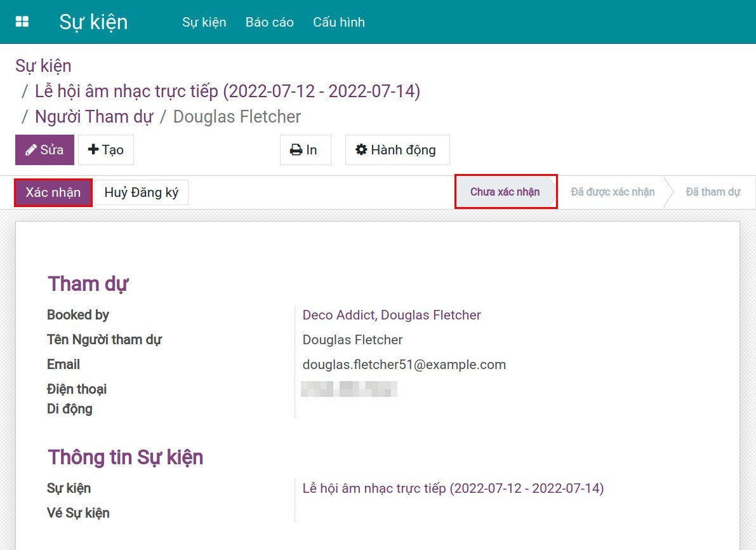Viewport: 756px width, 550px height.
Task: Click the plus icon on Tạo button
Action: (93, 150)
